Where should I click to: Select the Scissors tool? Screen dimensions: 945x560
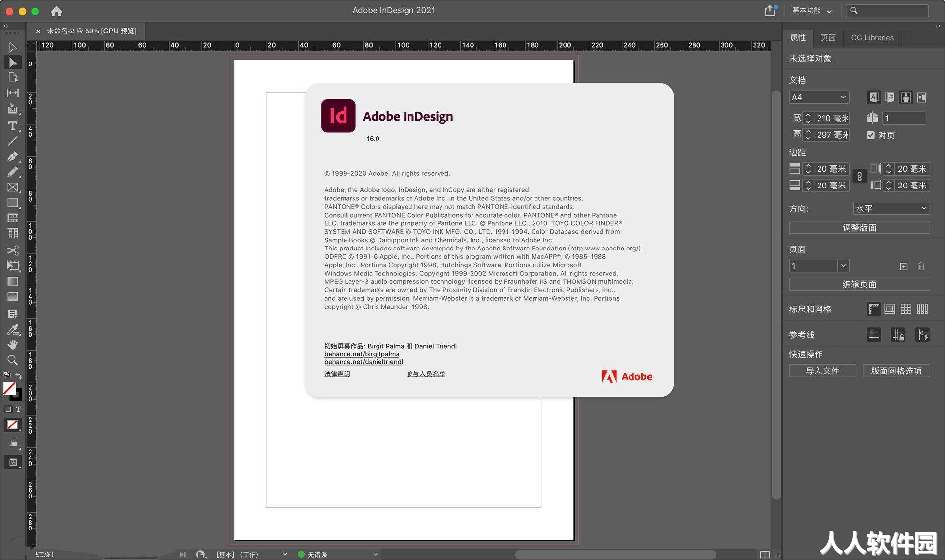[13, 250]
